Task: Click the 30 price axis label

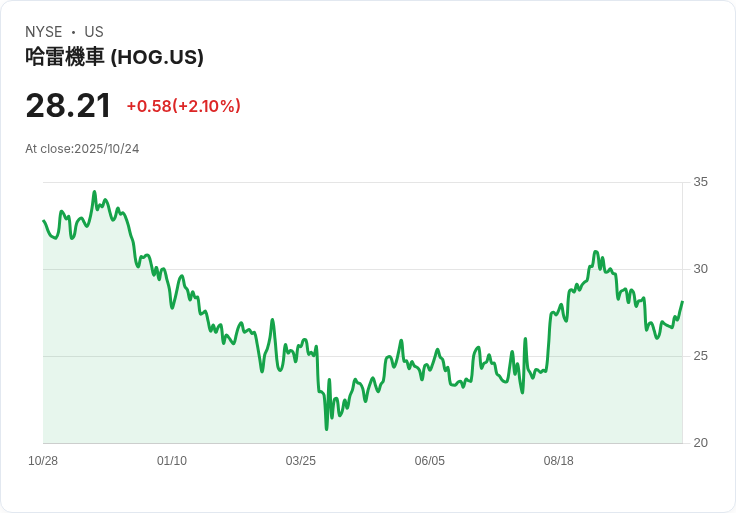Action: [x=700, y=269]
